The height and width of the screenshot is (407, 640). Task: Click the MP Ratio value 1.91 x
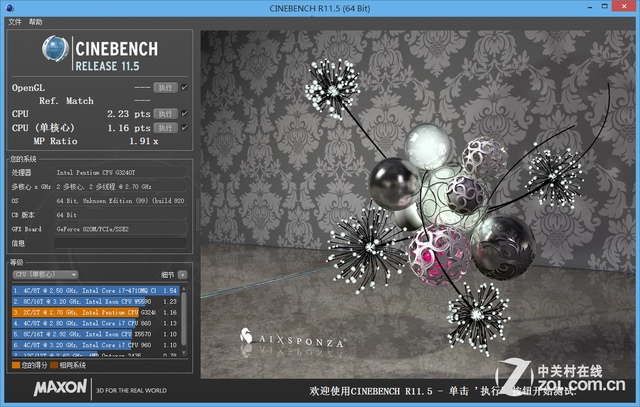click(144, 141)
